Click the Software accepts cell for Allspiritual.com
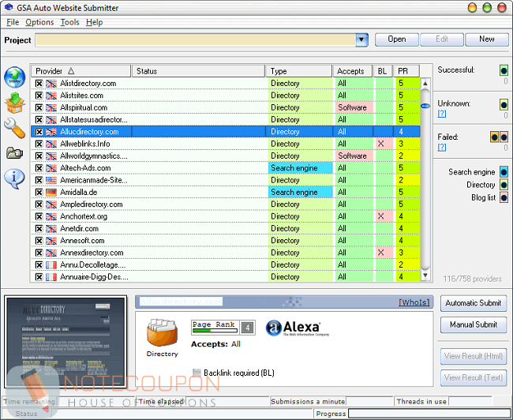 (x=354, y=107)
